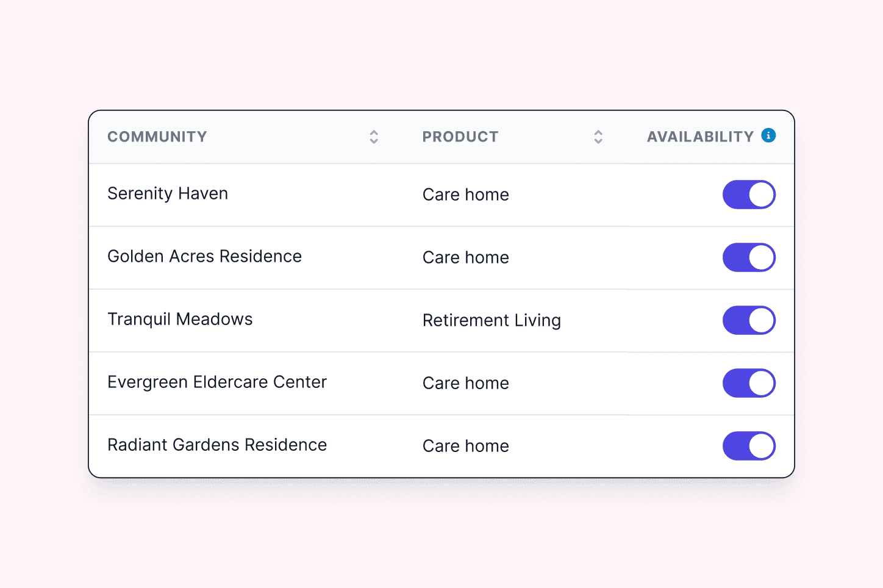Image resolution: width=883 pixels, height=588 pixels.
Task: Click Care home in Evergreen Eldercare row
Action: [466, 384]
